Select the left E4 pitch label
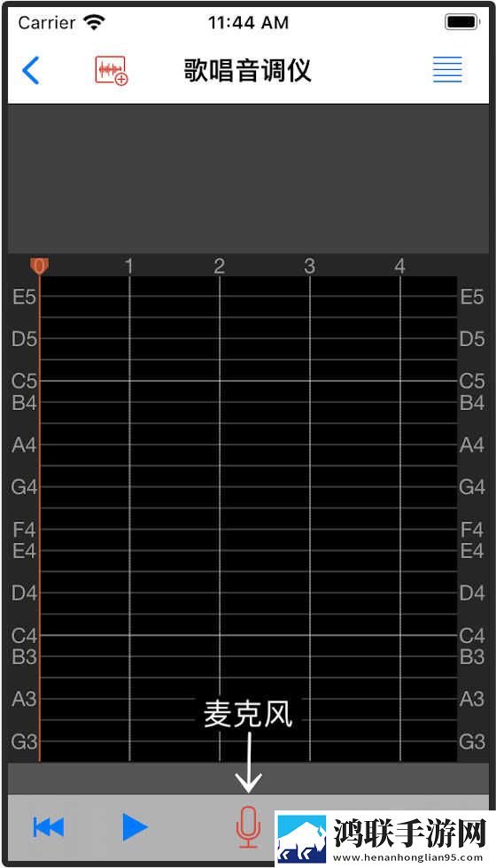The image size is (496, 868). pos(25,551)
